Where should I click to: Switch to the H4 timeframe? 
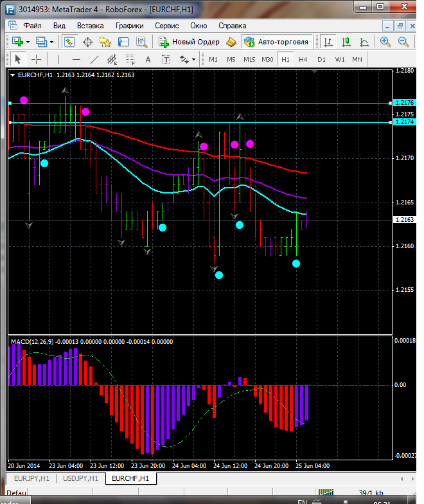pos(303,59)
